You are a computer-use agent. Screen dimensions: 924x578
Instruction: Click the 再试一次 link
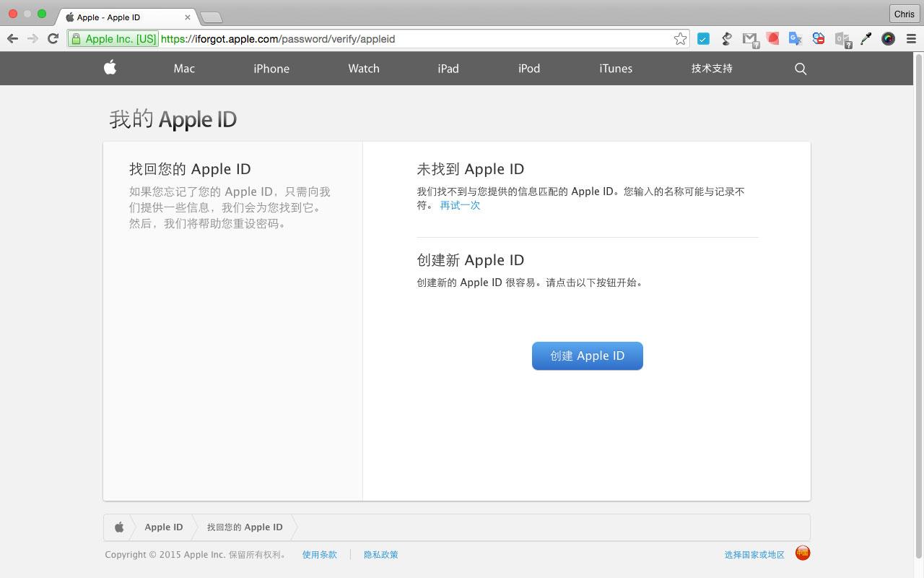(460, 205)
